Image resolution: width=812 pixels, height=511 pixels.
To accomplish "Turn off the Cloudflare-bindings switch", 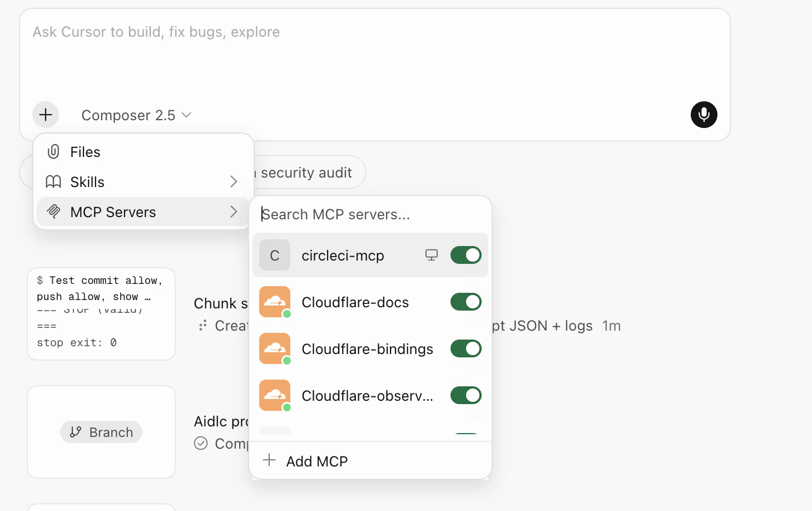I will point(466,348).
